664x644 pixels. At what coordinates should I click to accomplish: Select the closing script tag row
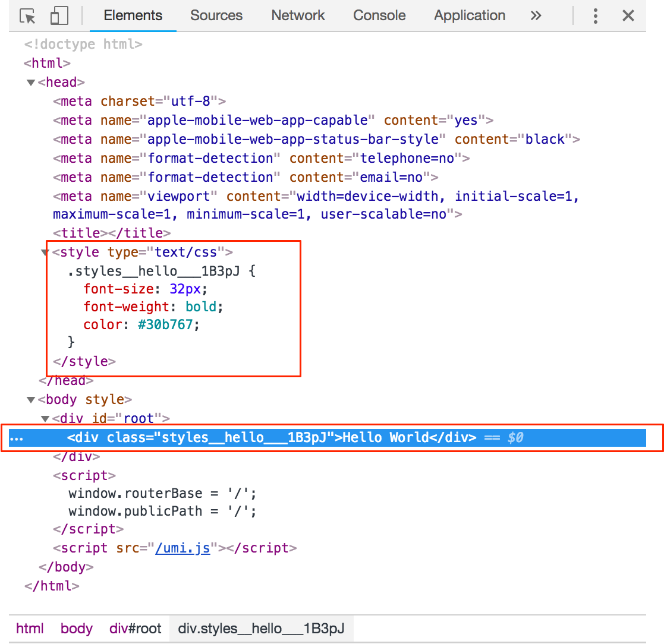click(88, 529)
